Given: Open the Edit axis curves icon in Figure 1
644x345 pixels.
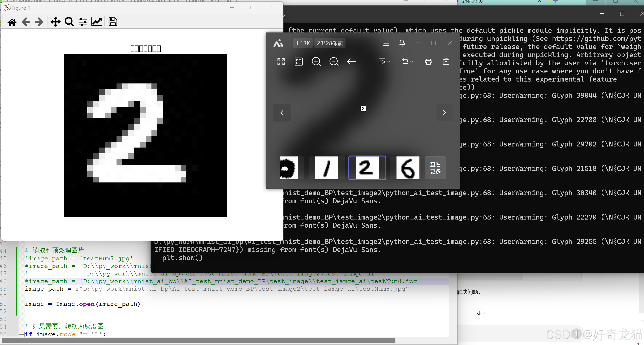Looking at the screenshot, I should (x=97, y=22).
